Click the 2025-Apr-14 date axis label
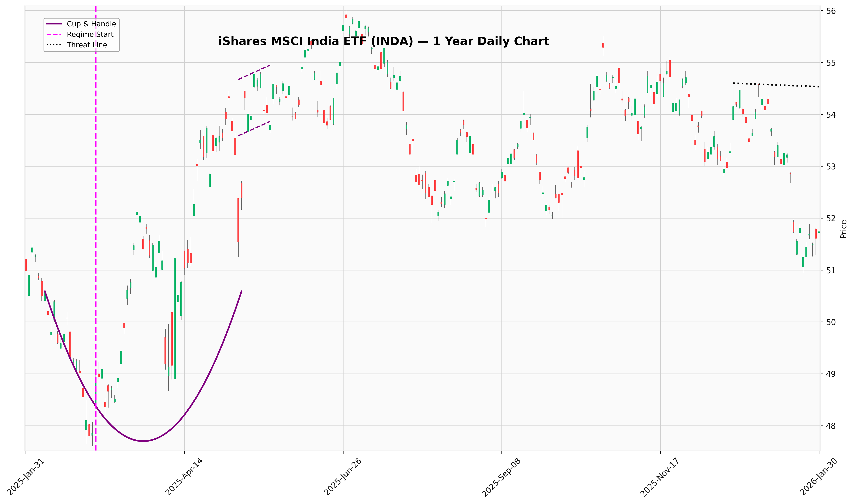853x504 pixels. 183,477
